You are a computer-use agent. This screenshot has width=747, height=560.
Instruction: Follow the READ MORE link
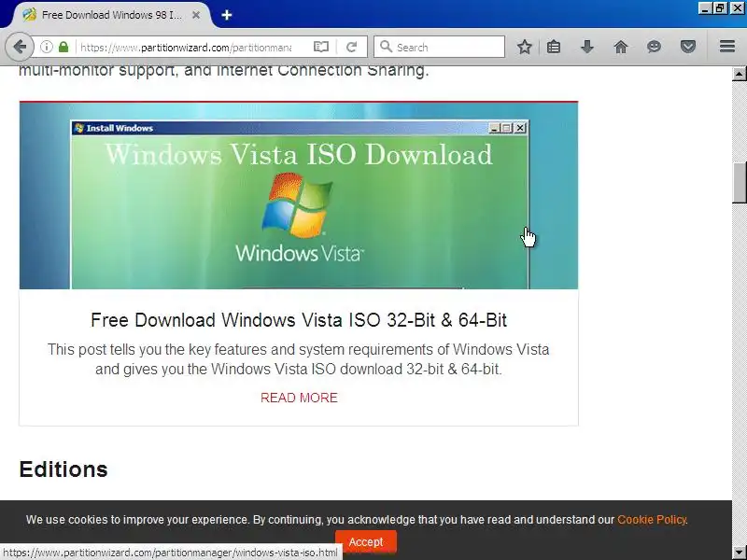(x=299, y=398)
